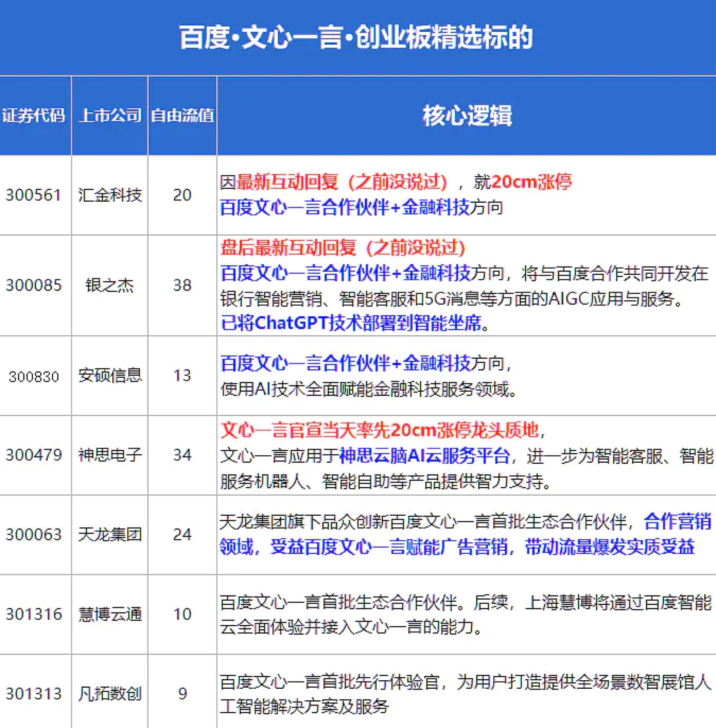Click stock code 300830
Viewport: 716px width, 728px height.
click(x=34, y=377)
